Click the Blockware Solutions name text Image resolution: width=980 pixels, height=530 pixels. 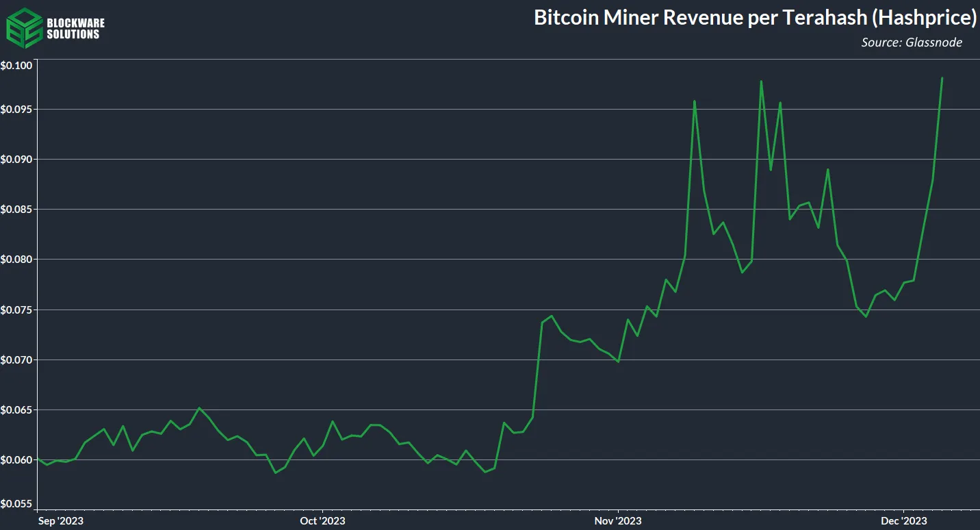[75, 29]
